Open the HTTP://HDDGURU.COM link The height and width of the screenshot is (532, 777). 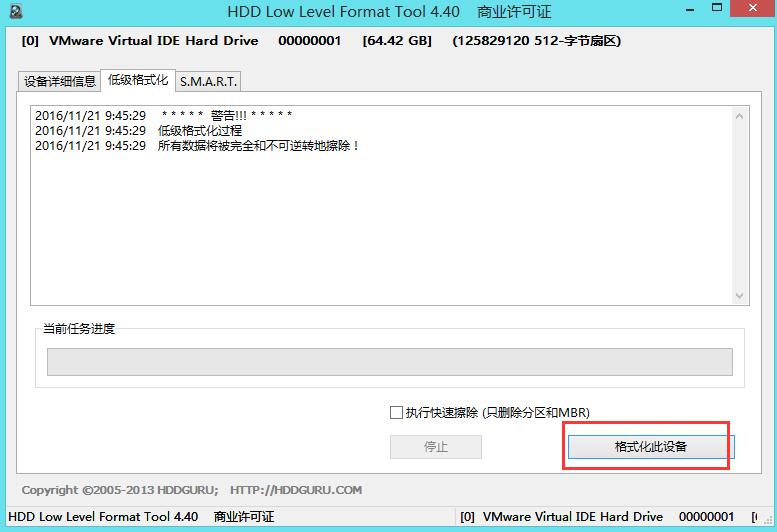click(x=296, y=490)
